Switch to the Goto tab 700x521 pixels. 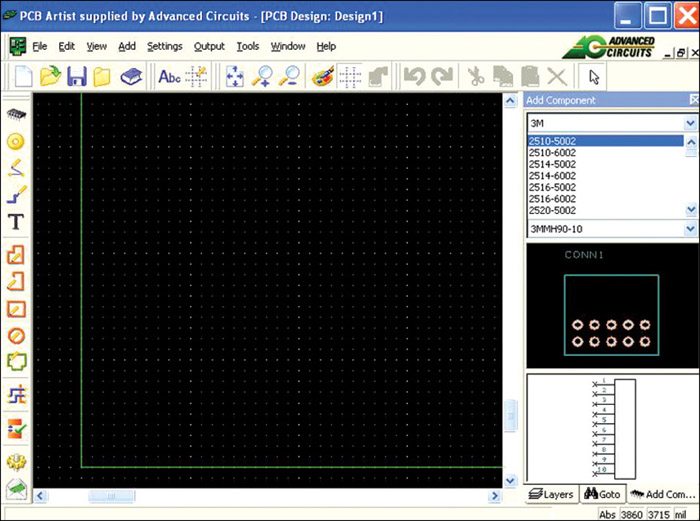(603, 494)
